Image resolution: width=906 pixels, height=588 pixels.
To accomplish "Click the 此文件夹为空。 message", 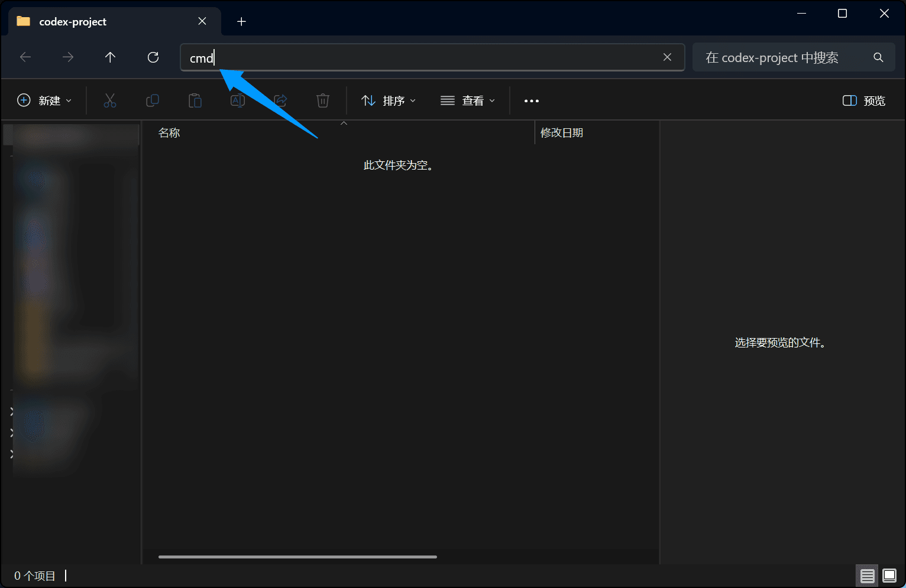I will click(x=399, y=165).
